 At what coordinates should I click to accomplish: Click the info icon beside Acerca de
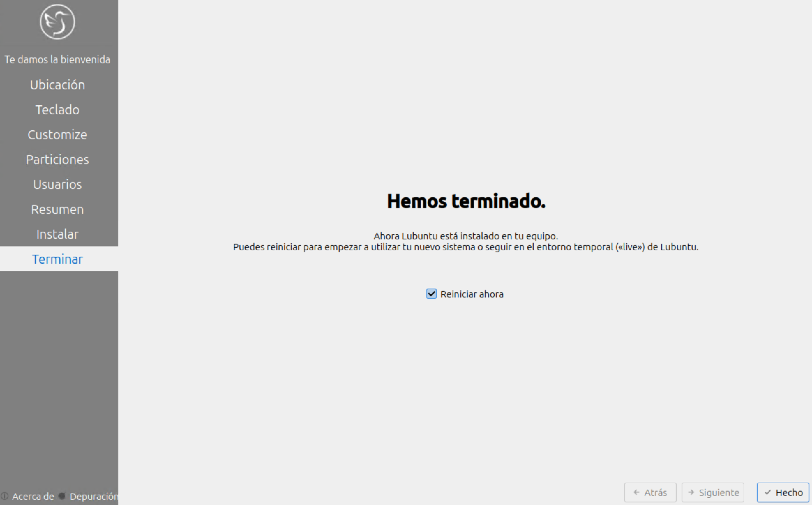pos(4,496)
